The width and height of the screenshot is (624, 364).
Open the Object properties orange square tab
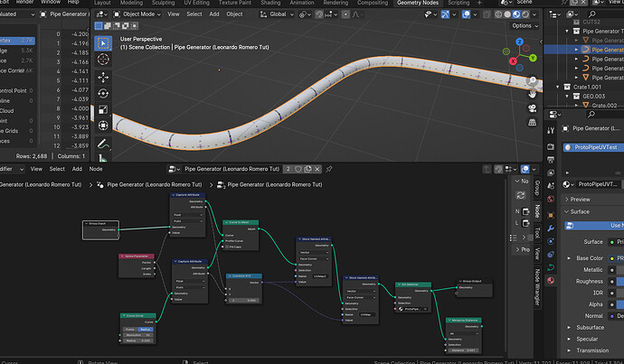[551, 215]
